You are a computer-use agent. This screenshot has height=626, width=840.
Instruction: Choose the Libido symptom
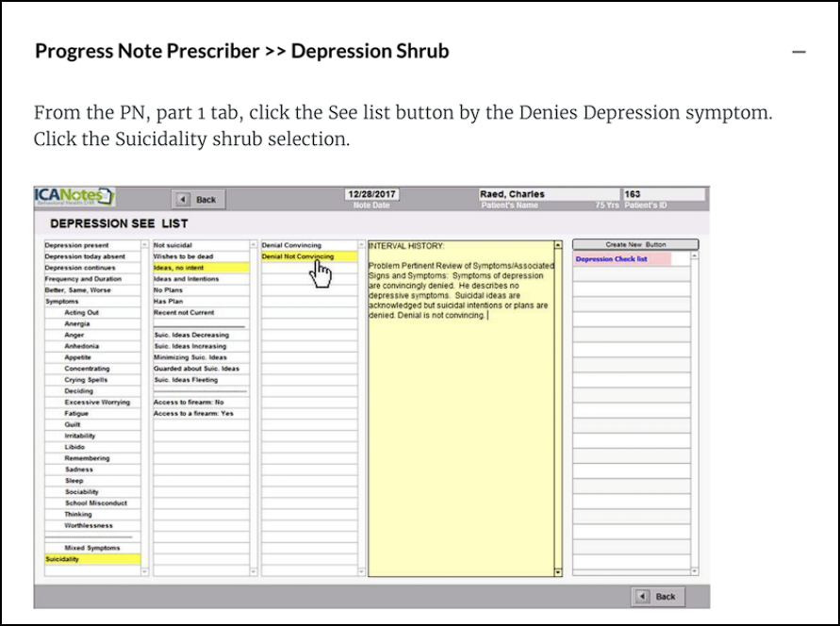pyautogui.click(x=92, y=447)
